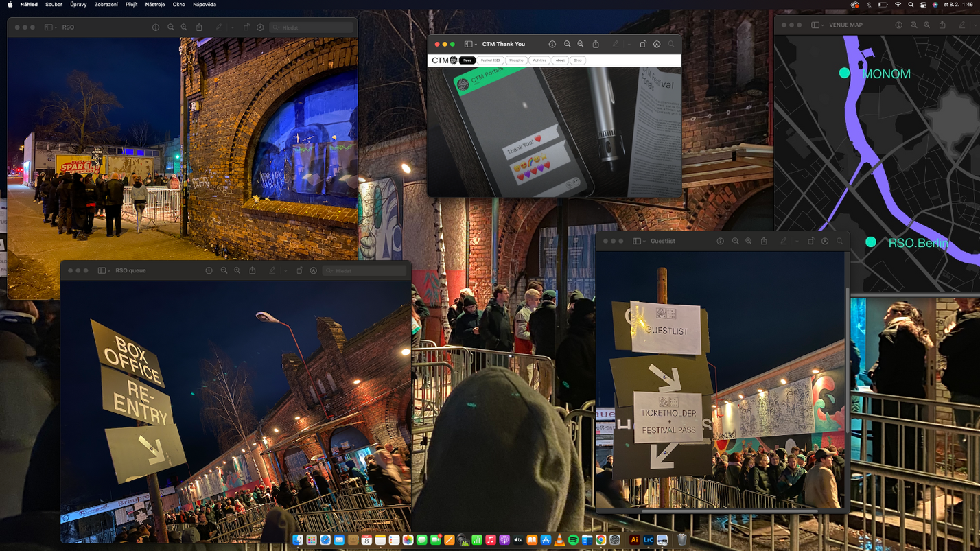
Task: Click the CTM logo on page
Action: [445, 60]
